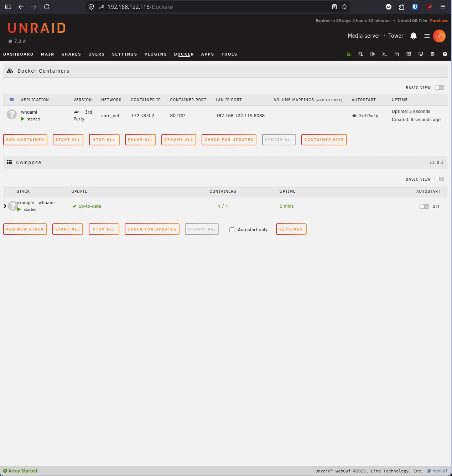Open the Apps tab

tap(207, 54)
